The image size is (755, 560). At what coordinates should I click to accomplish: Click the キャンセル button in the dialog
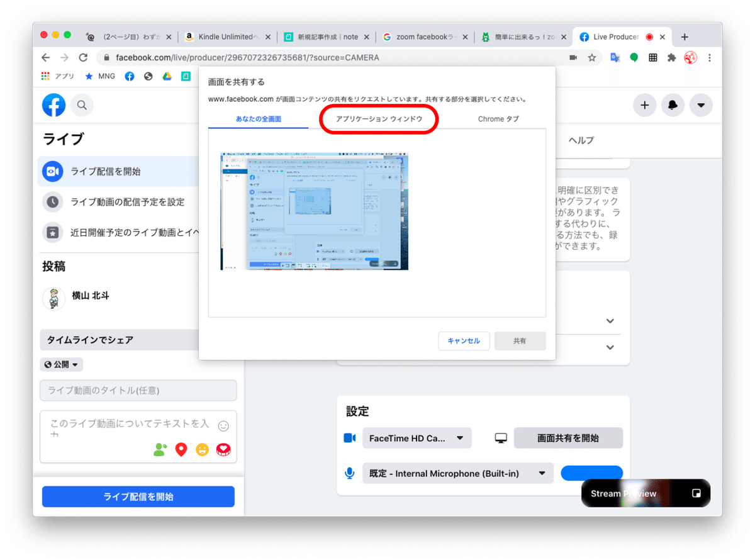click(464, 340)
